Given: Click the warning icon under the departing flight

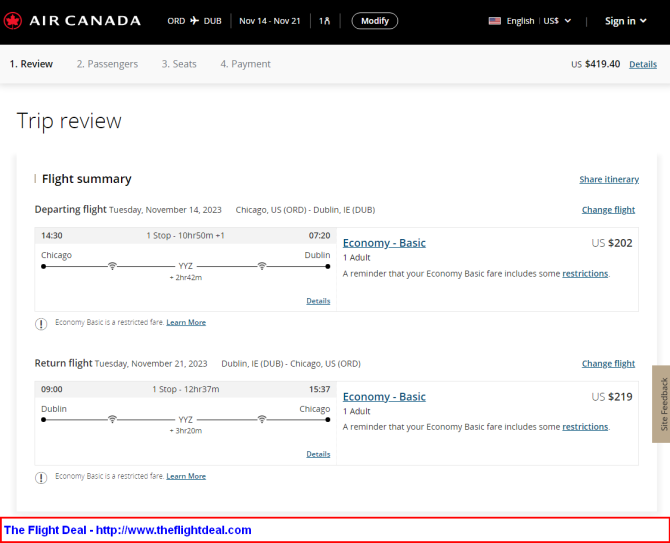Looking at the screenshot, I should 41,324.
